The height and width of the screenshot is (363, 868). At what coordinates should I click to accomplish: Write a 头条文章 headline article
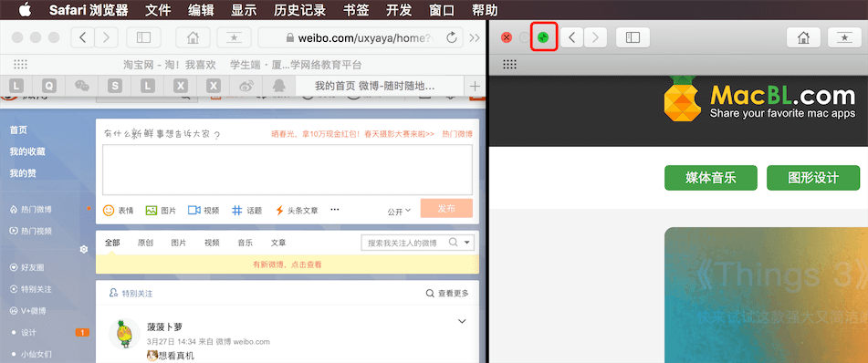coord(297,211)
